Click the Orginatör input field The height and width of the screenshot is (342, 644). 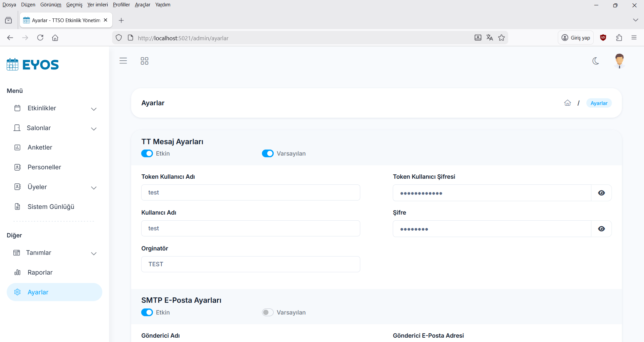251,264
